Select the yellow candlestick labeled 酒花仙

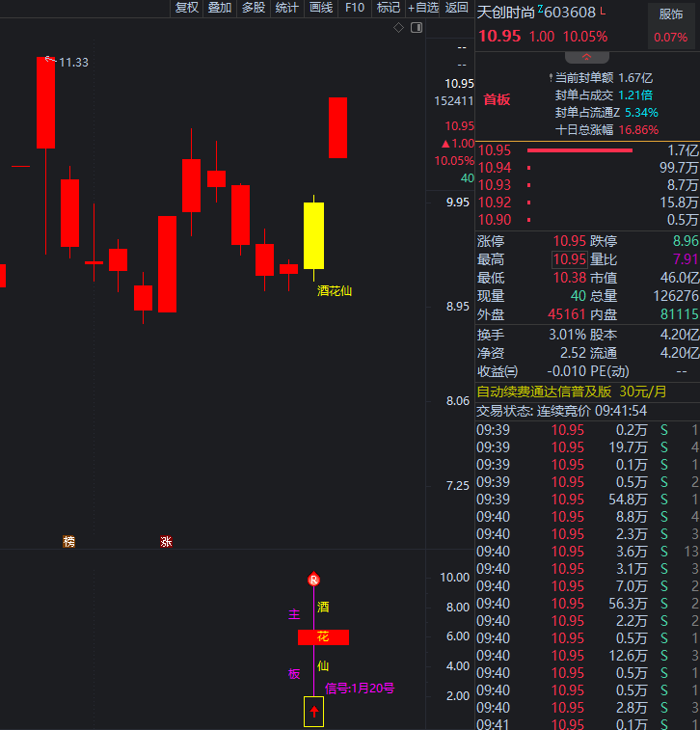tap(313, 234)
